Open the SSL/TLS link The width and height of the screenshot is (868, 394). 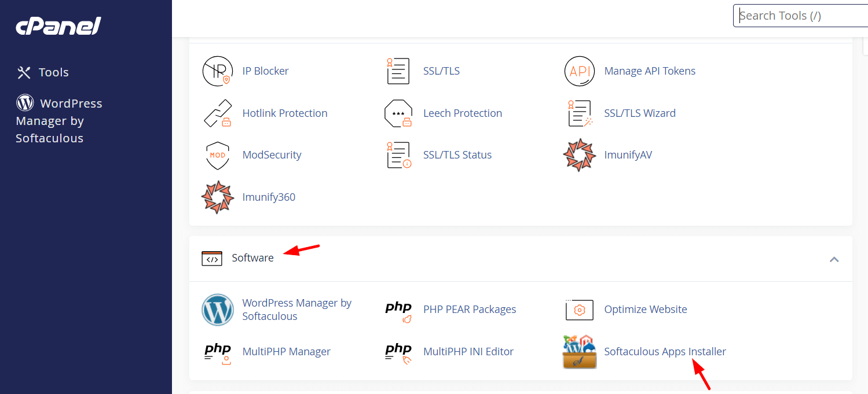[441, 71]
